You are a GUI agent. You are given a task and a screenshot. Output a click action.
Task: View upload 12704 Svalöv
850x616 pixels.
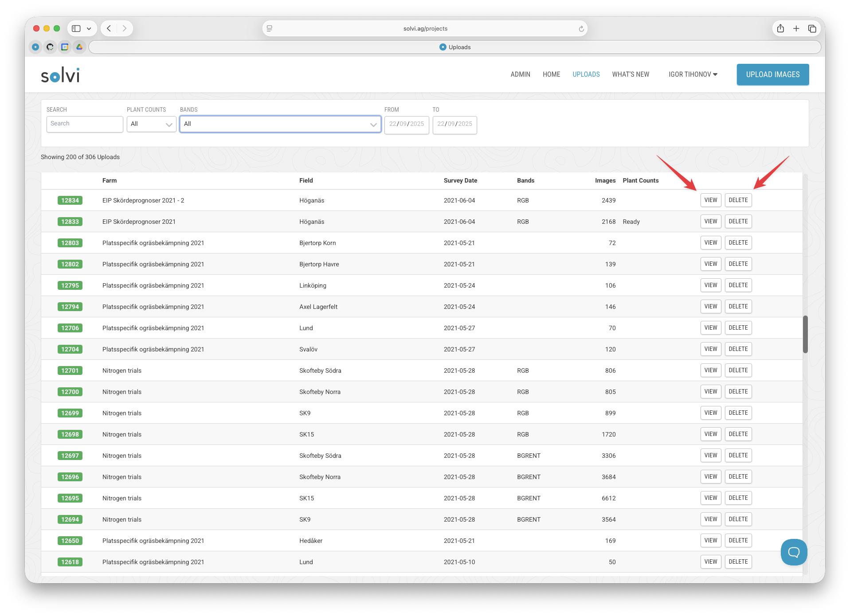(710, 349)
